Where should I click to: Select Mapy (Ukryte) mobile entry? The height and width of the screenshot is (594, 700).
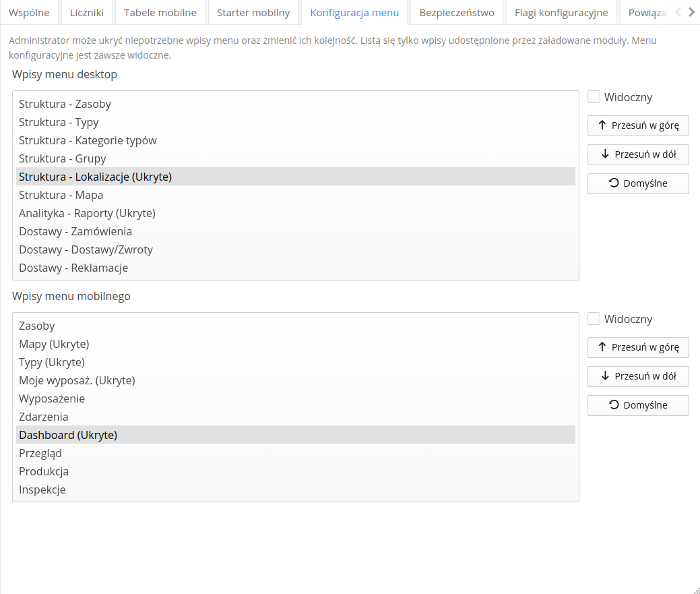(296, 345)
